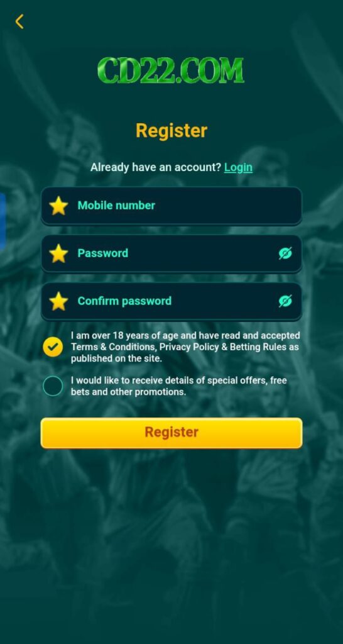Click the Privacy Policy & Betting Rules line
Viewport: 343px width, 644px height.
pos(185,347)
